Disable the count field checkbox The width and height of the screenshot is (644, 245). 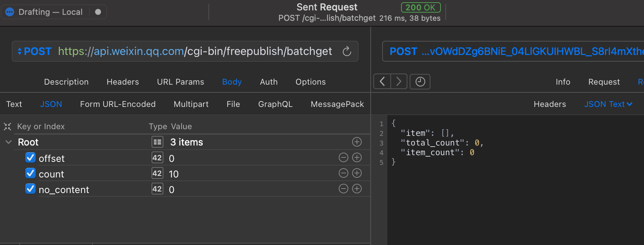pos(30,173)
